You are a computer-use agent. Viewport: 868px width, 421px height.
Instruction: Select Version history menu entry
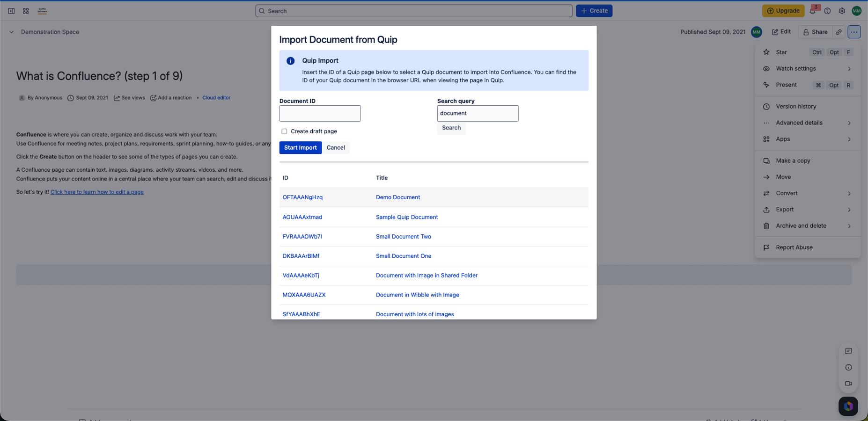[x=808, y=107]
